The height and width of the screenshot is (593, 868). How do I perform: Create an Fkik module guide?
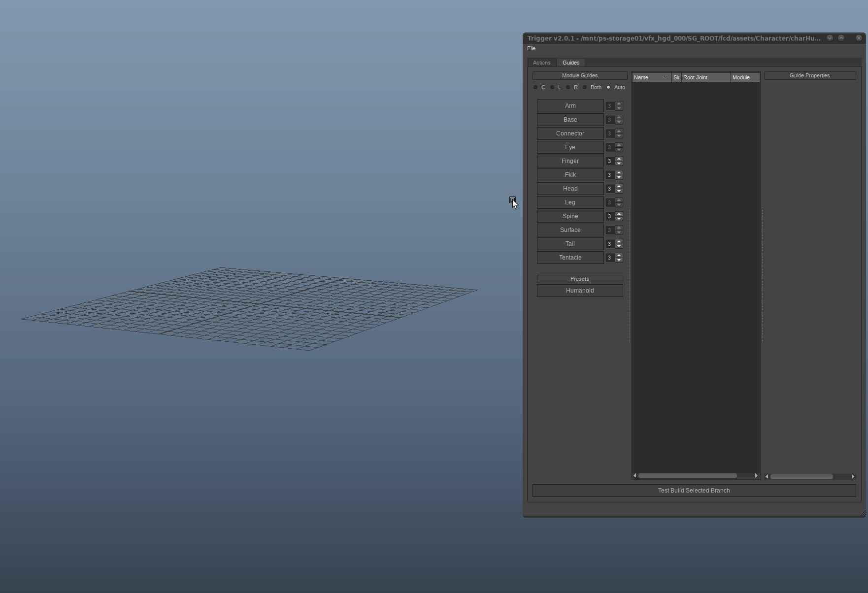tap(570, 175)
